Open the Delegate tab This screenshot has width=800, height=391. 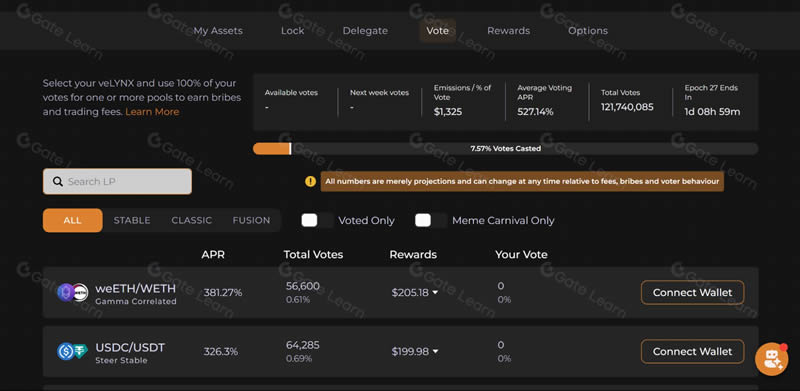tap(365, 31)
